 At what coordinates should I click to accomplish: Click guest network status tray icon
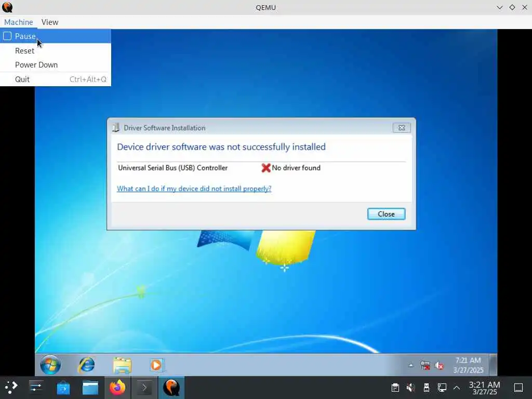[x=425, y=365]
